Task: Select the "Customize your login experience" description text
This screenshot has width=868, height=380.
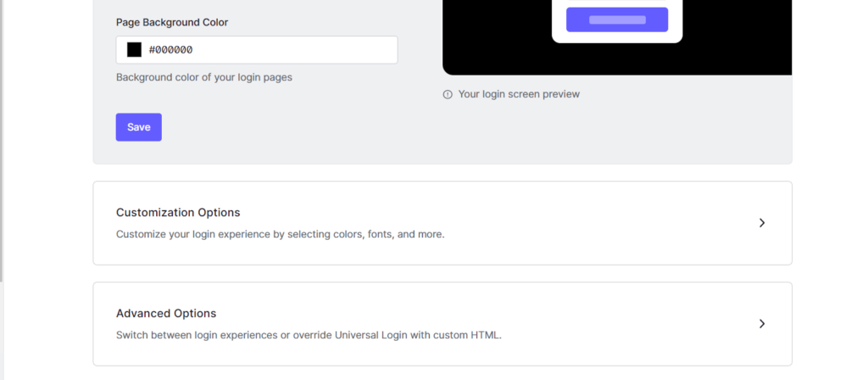Action: 280,234
